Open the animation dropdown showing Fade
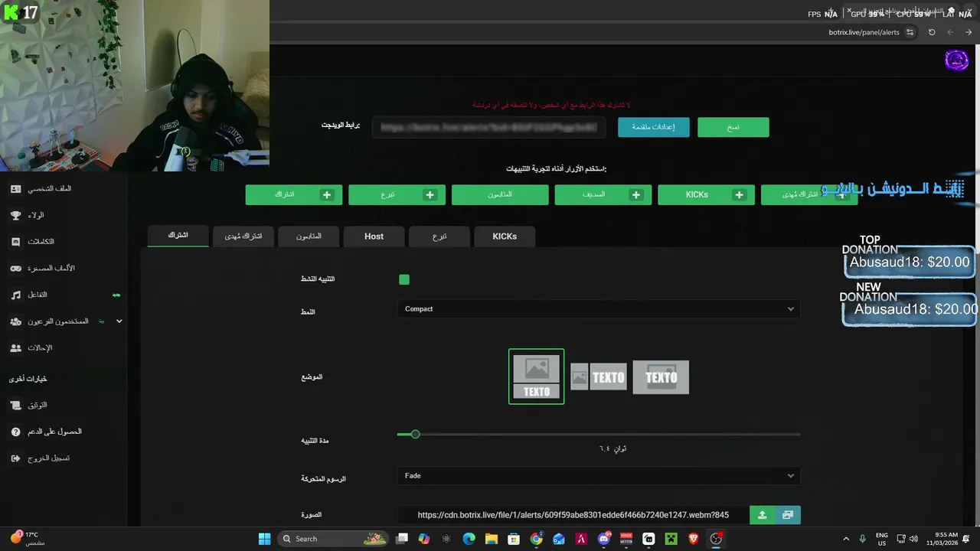This screenshot has height=551, width=980. tap(599, 476)
